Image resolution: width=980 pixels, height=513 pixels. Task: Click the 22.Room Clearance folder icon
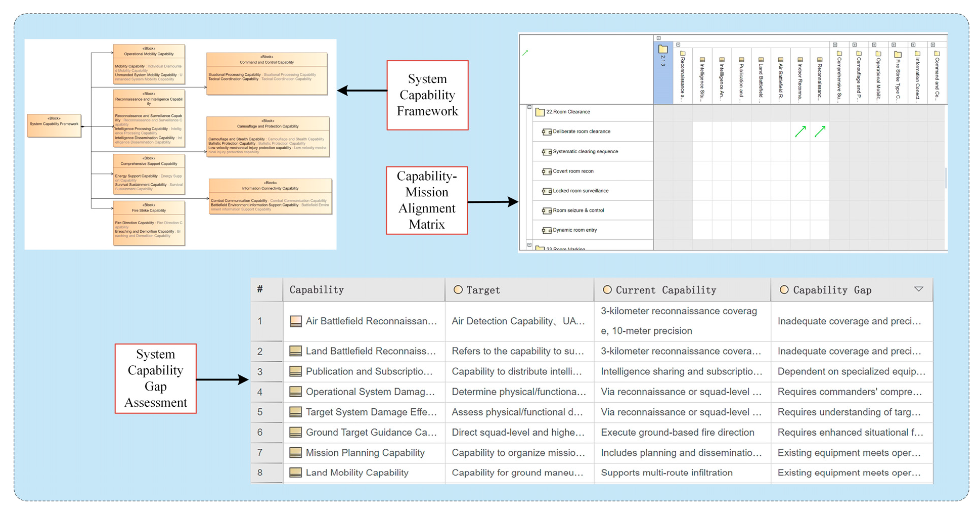click(540, 112)
